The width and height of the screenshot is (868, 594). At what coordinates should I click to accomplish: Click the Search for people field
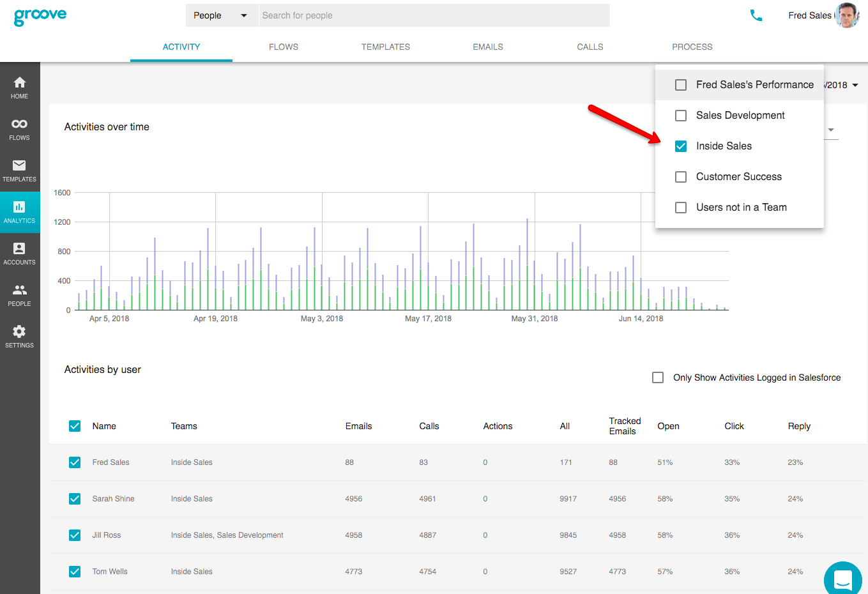434,15
